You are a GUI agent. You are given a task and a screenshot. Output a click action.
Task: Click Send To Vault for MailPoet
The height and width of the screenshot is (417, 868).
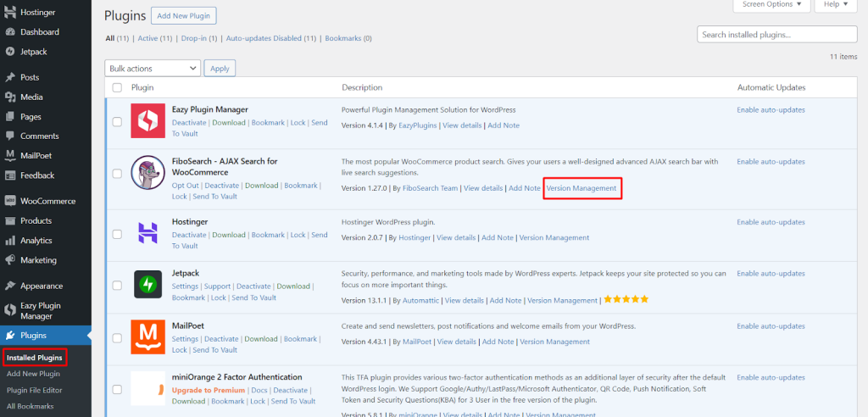click(x=214, y=349)
